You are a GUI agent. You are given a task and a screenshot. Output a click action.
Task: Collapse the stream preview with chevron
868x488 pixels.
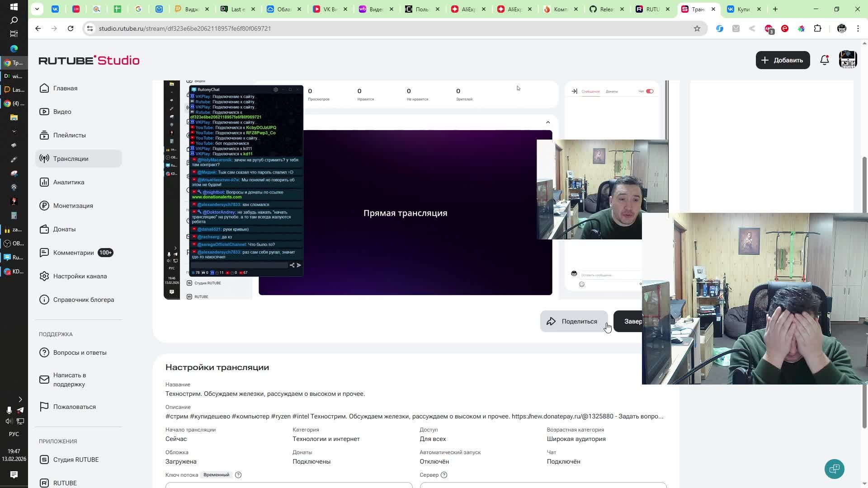(x=548, y=122)
